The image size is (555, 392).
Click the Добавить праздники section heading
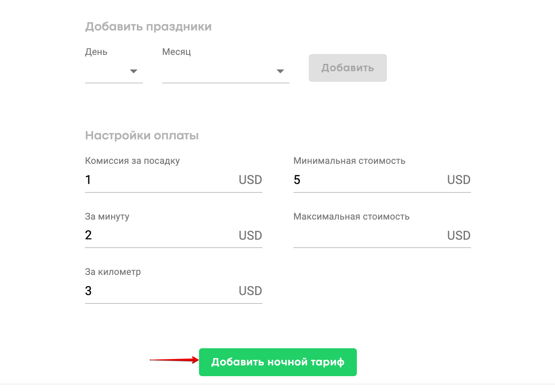click(x=148, y=27)
